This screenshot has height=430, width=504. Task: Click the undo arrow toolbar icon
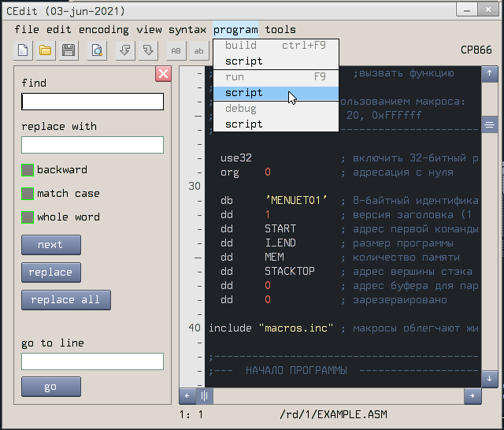point(125,50)
